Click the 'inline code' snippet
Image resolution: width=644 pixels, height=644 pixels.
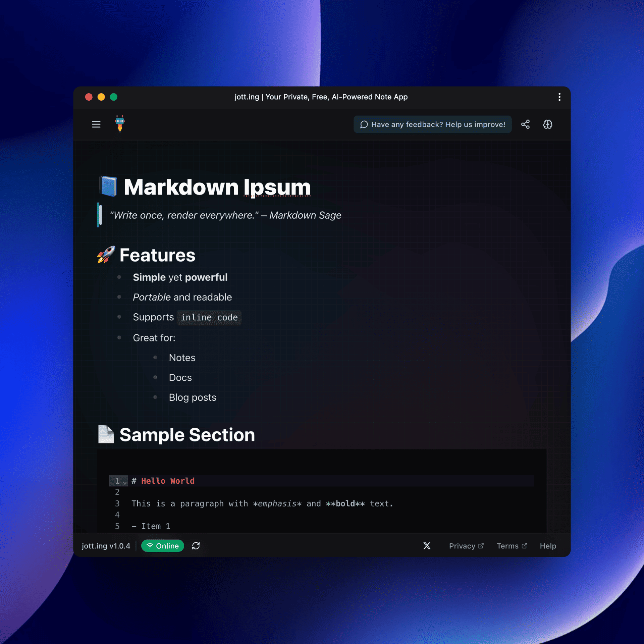(x=209, y=317)
